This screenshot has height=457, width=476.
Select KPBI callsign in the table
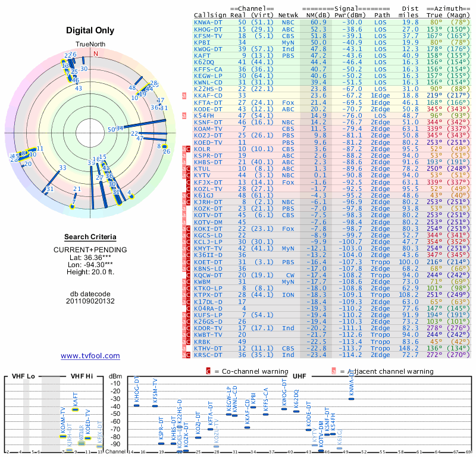point(202,42)
